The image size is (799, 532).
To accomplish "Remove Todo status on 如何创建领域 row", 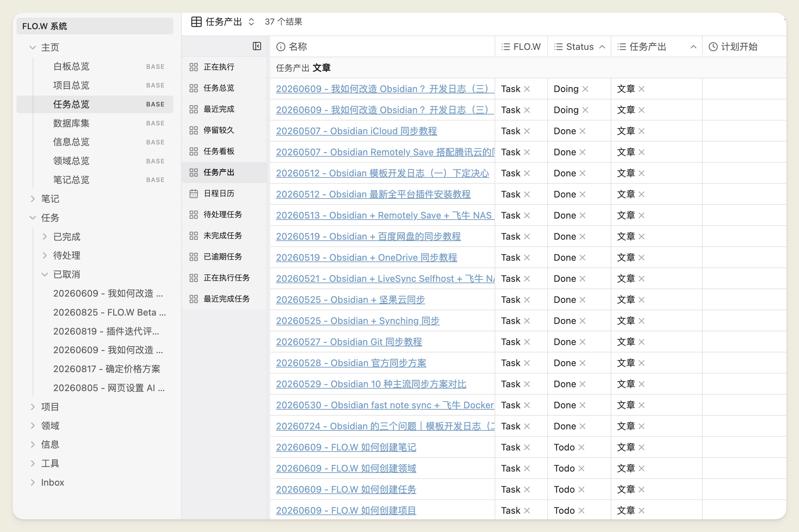I will 581,469.
